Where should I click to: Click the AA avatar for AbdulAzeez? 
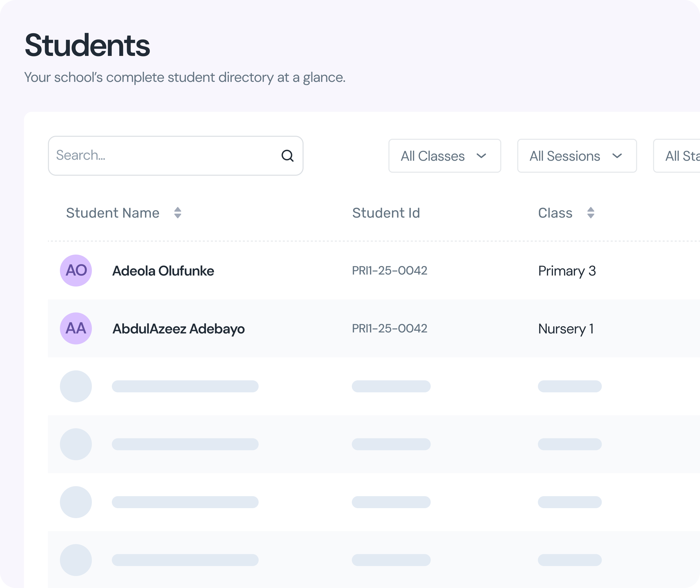tap(76, 328)
